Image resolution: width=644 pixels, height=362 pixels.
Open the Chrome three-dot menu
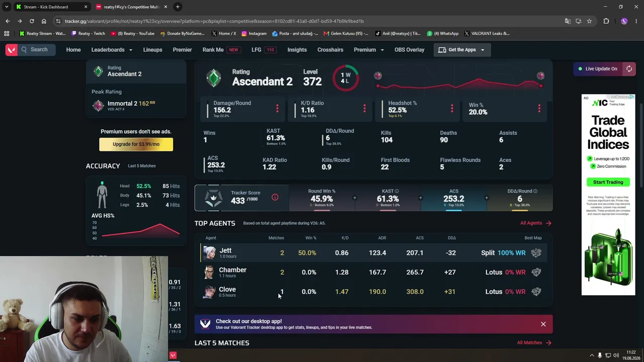pyautogui.click(x=636, y=21)
